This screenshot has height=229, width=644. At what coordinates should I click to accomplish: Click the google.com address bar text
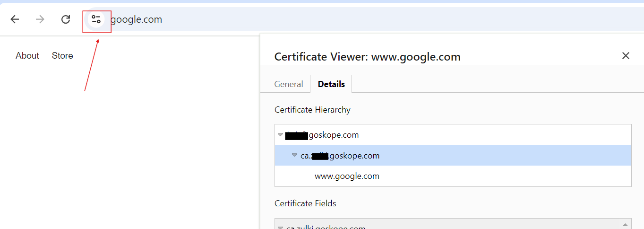point(136,19)
